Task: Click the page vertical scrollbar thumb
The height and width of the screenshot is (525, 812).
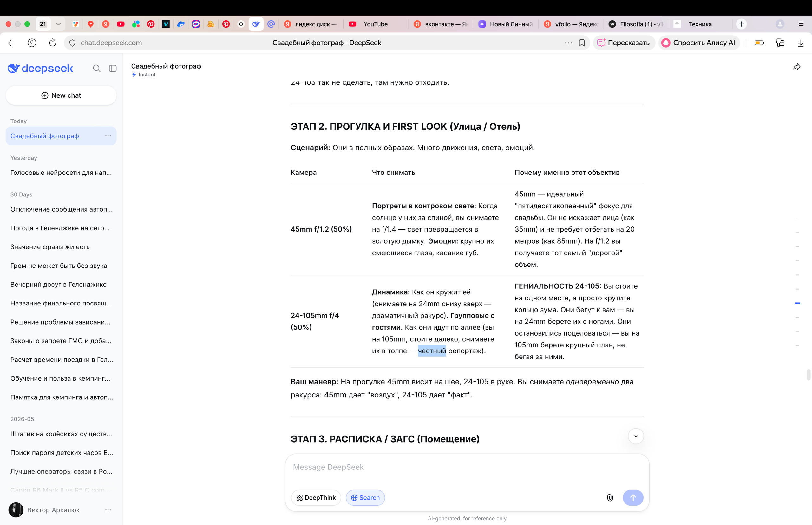Action: 808,375
